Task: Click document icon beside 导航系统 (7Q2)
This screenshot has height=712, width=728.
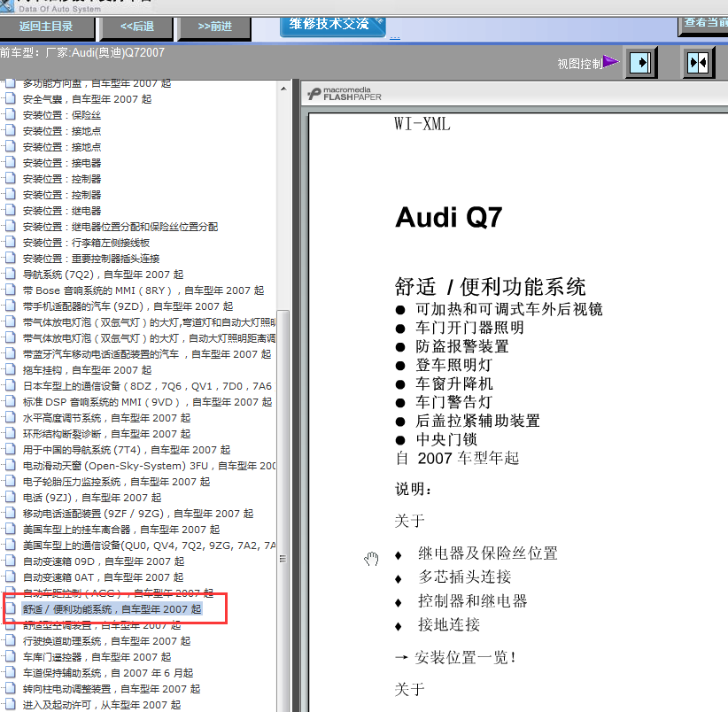Action: pos(11,274)
